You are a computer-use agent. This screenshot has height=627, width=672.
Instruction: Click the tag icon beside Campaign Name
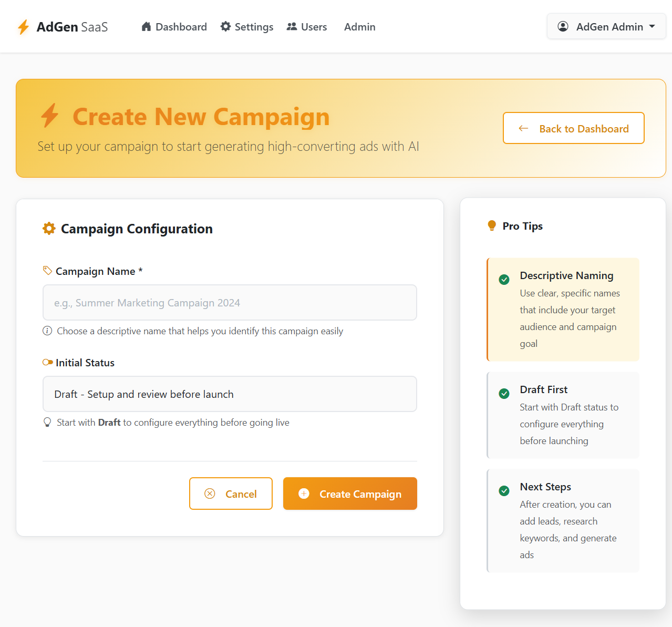[x=47, y=271]
